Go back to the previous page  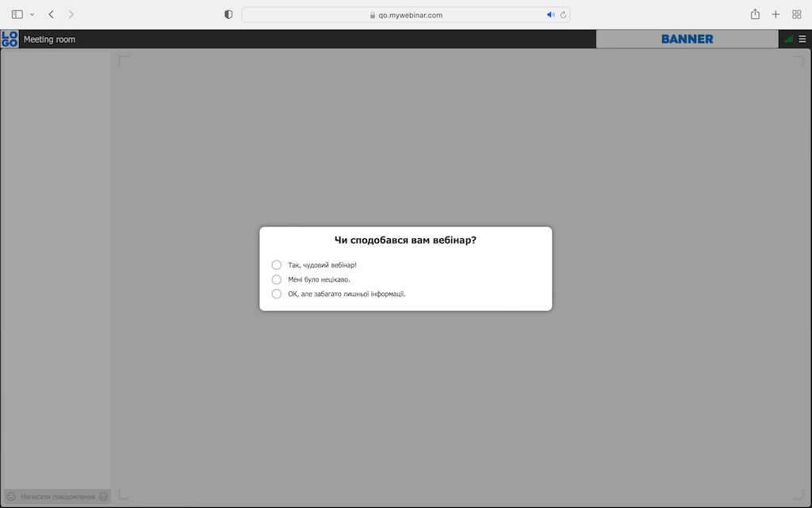point(52,14)
